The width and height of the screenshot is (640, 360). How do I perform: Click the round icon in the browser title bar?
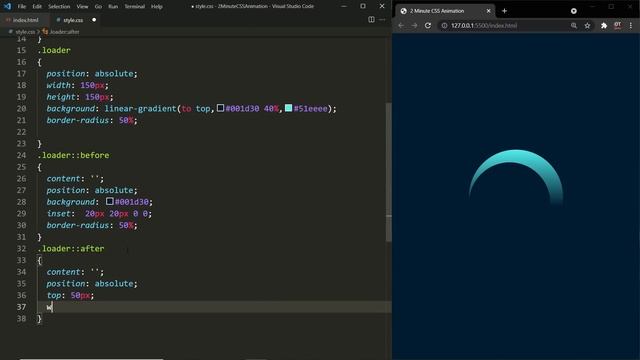point(573,11)
